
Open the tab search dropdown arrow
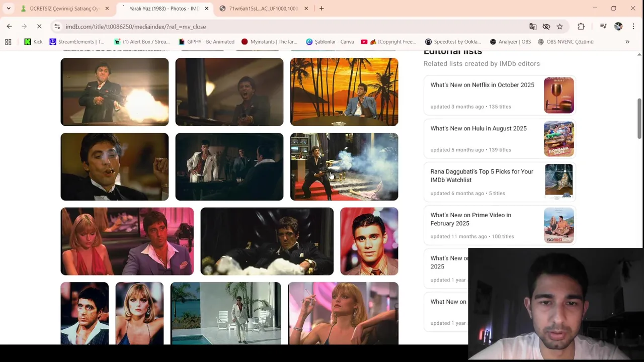pos(9,9)
